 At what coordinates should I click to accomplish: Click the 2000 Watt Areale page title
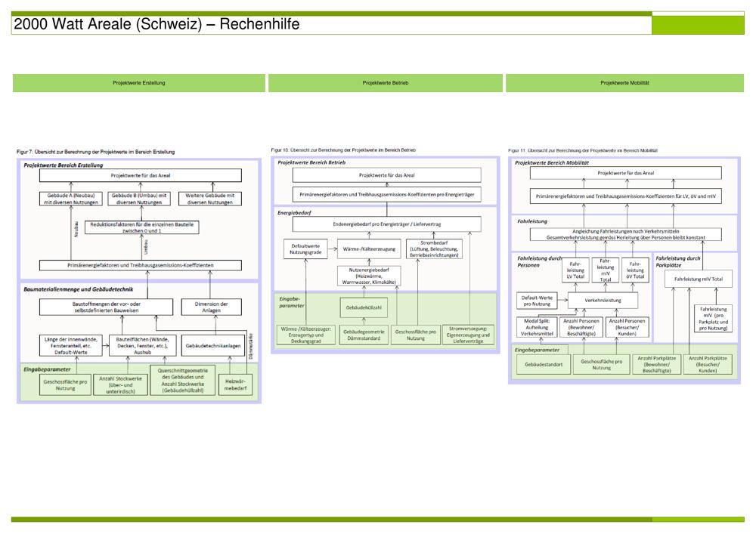(x=156, y=24)
